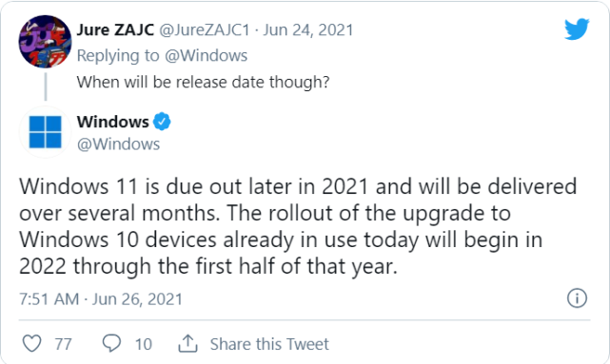Viewport: 610px width, 364px height.
Task: Click the 10 replies count
Action: 144,344
